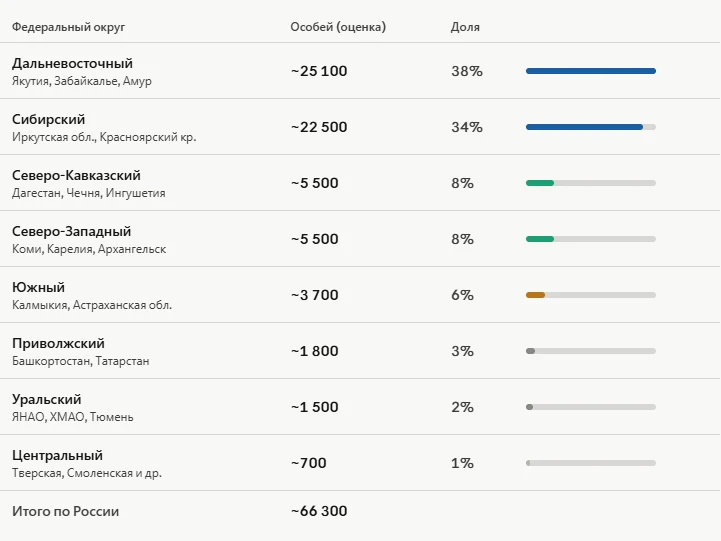This screenshot has width=721, height=541.
Task: Click the Южный district title
Action: pos(38,287)
